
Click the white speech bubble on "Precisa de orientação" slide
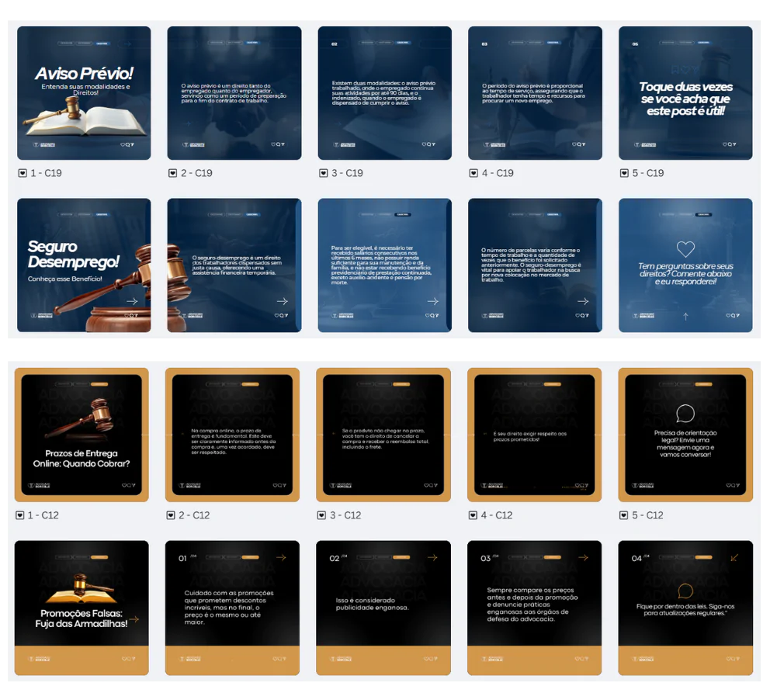pyautogui.click(x=685, y=414)
